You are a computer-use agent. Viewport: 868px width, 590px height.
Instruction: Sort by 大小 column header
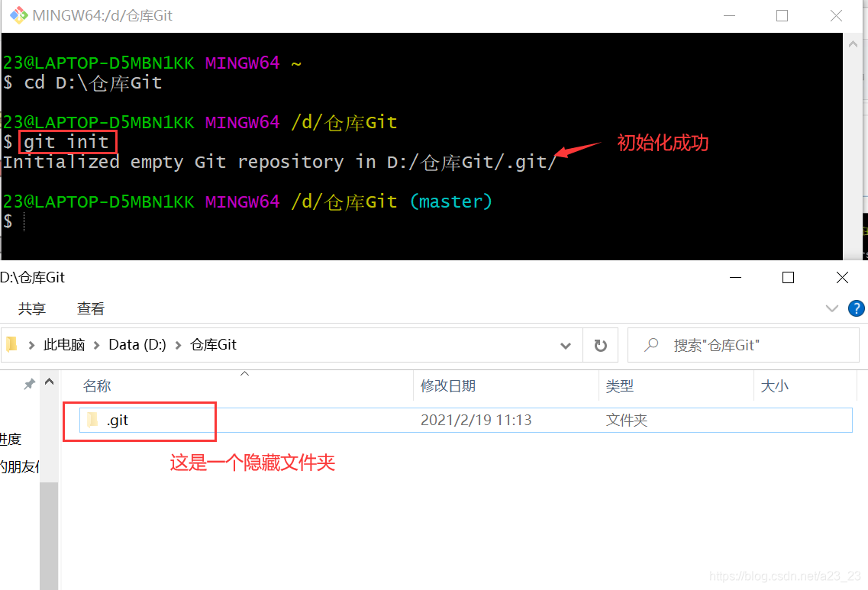point(774,385)
